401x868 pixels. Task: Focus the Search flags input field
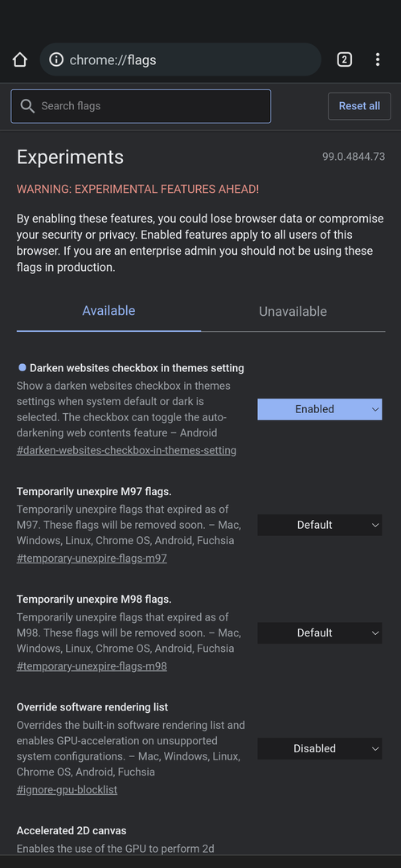pos(141,106)
